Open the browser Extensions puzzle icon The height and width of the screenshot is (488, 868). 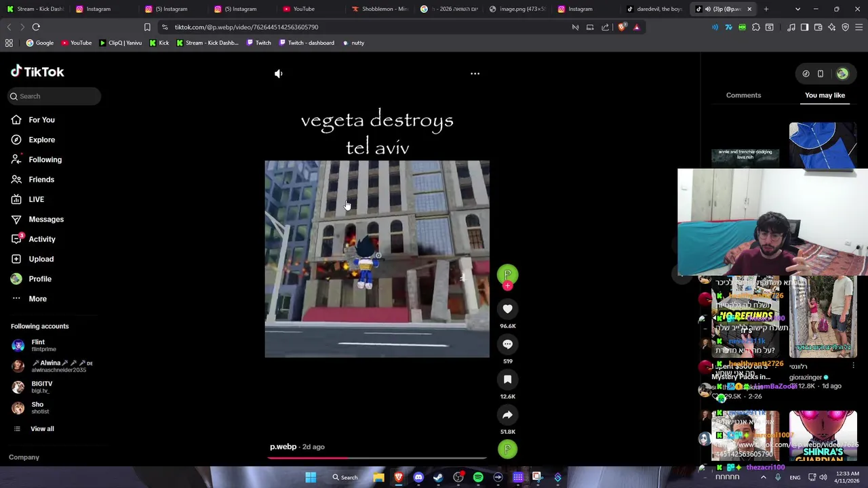[x=756, y=27]
